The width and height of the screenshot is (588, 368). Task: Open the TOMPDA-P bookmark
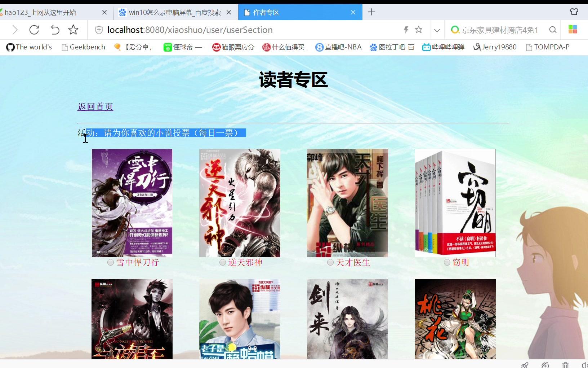[x=548, y=47]
